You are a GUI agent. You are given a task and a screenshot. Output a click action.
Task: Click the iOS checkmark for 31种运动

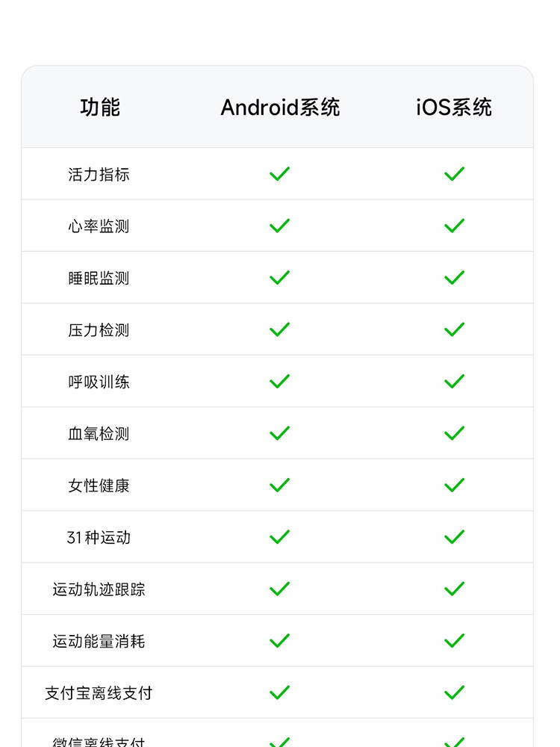454,537
